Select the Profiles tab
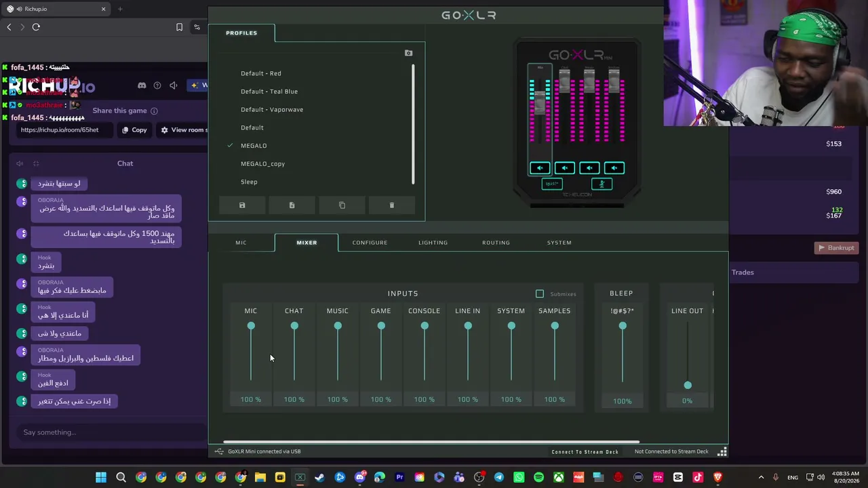Screen dimensions: 868x488 tap(241, 33)
